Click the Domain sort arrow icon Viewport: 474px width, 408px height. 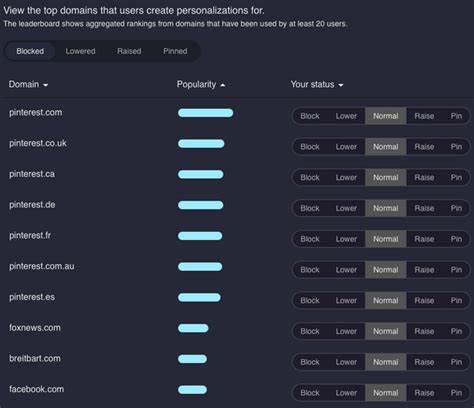point(46,85)
